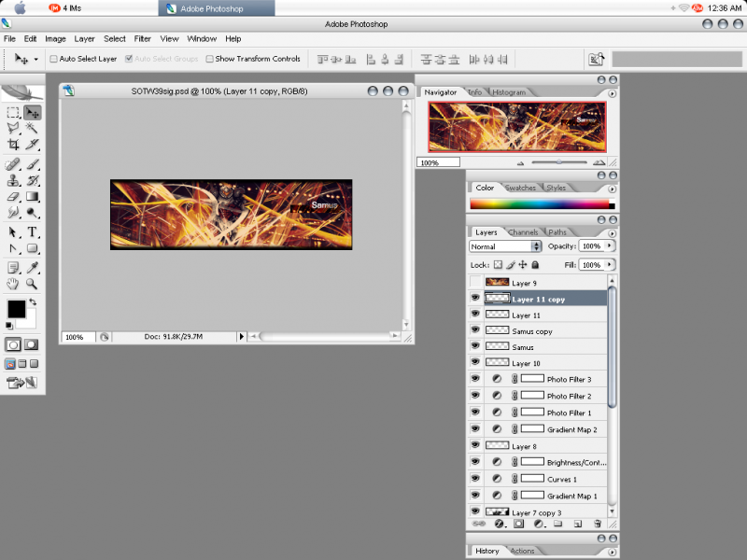Select the Clone Stamp tool
Image resolution: width=747 pixels, height=560 pixels.
click(13, 180)
